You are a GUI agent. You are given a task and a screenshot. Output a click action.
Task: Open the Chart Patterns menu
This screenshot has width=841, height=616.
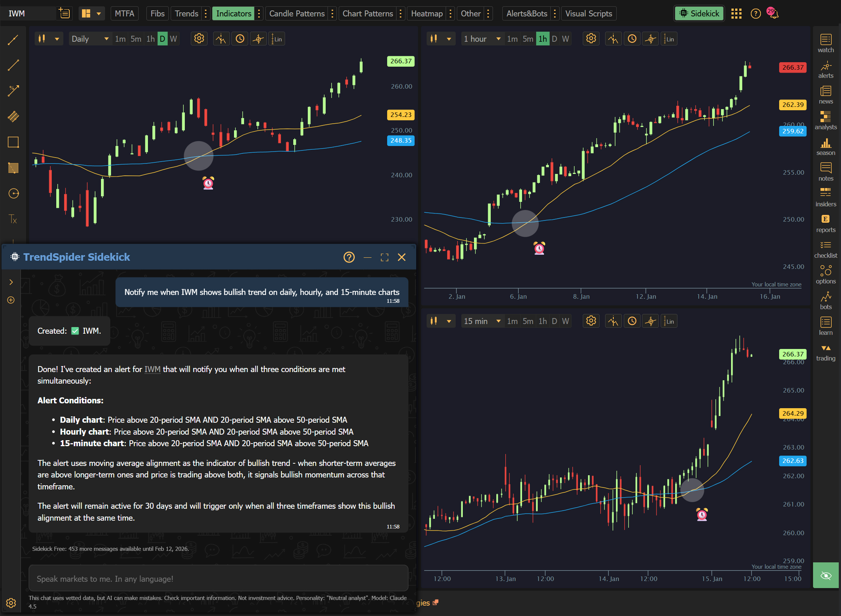(x=367, y=14)
